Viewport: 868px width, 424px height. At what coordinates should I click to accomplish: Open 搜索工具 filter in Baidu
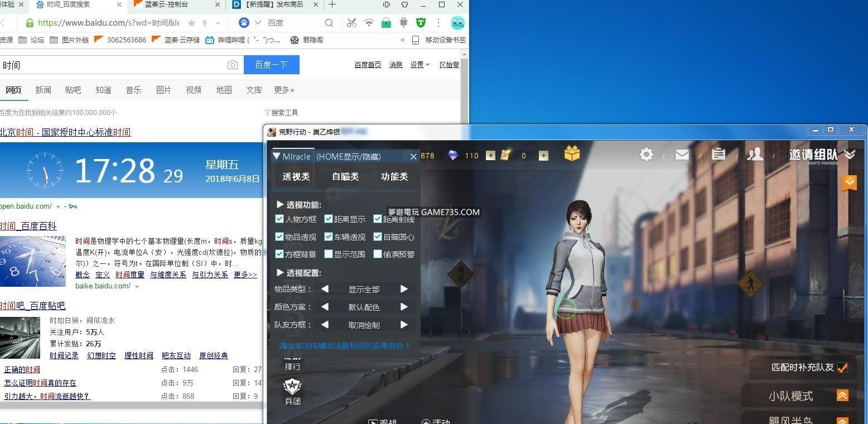coord(281,113)
